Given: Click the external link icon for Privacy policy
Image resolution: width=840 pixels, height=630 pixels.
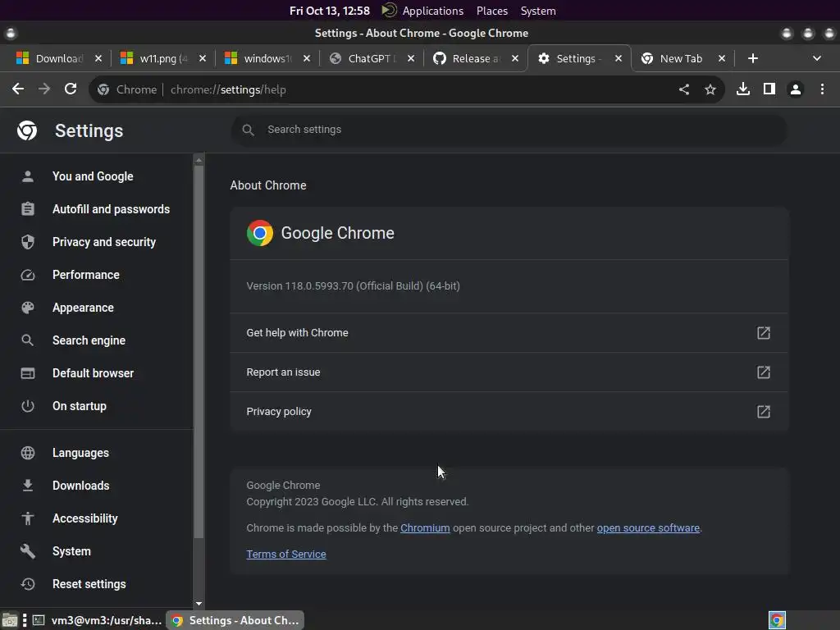Looking at the screenshot, I should 764,412.
